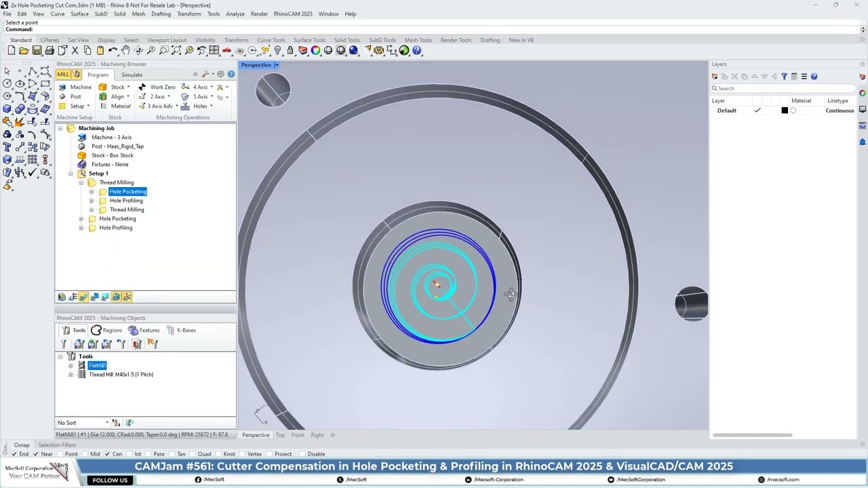Open the K-Bases tab

coord(181,330)
